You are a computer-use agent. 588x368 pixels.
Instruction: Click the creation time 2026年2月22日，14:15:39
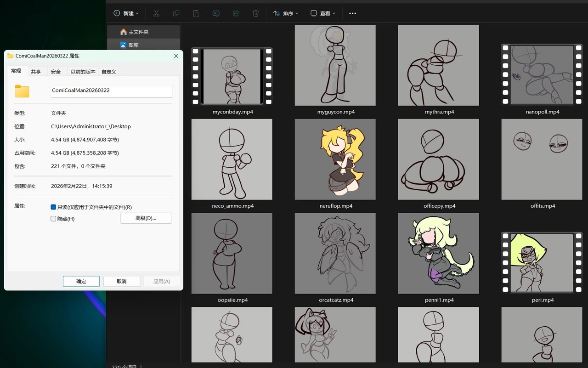tap(82, 186)
